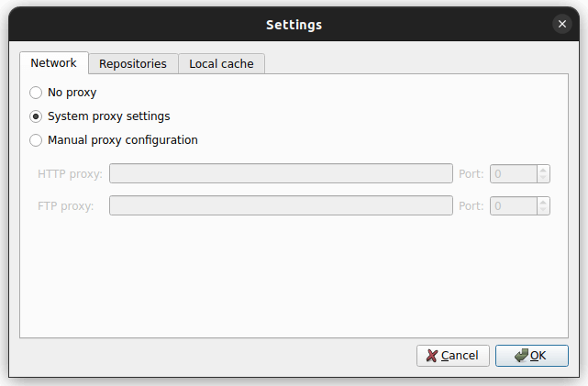Close the Settings dialog window
The width and height of the screenshot is (588, 386).
click(561, 24)
